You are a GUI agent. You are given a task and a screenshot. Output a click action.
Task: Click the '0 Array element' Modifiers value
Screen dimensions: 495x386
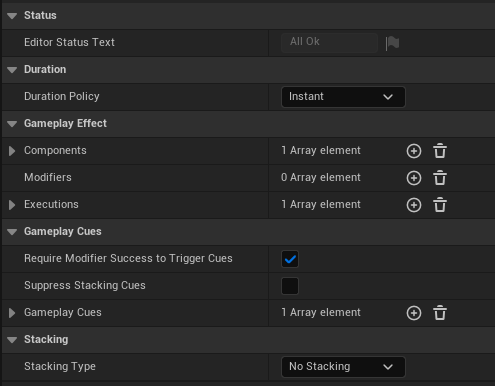pyautogui.click(x=321, y=177)
